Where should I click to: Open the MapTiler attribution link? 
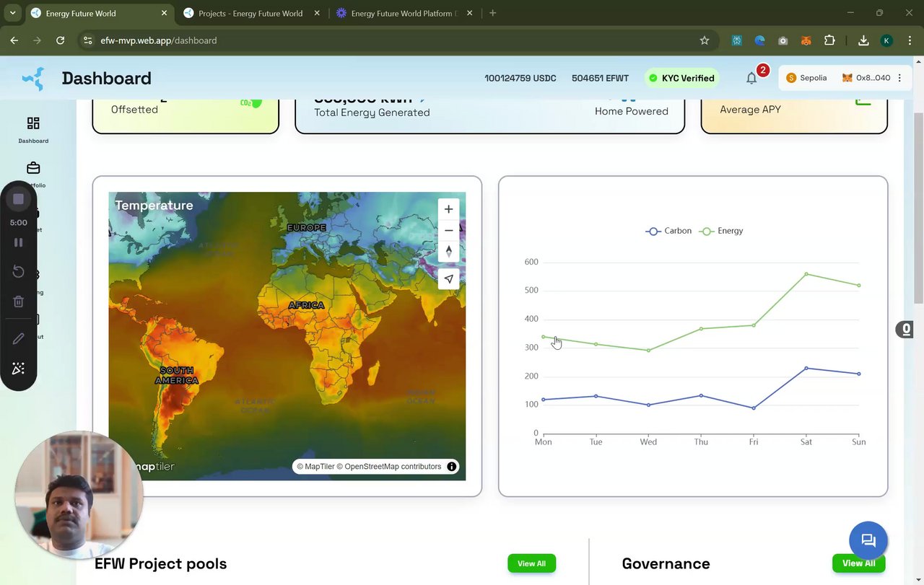[x=315, y=467]
